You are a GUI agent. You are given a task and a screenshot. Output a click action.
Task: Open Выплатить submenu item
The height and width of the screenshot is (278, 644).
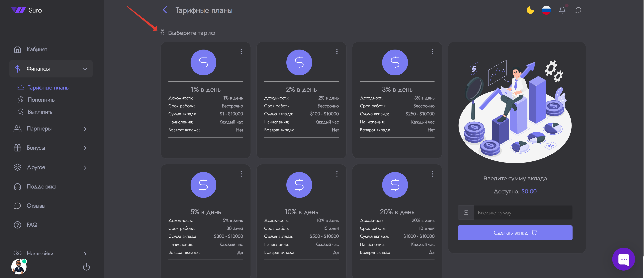coord(40,112)
